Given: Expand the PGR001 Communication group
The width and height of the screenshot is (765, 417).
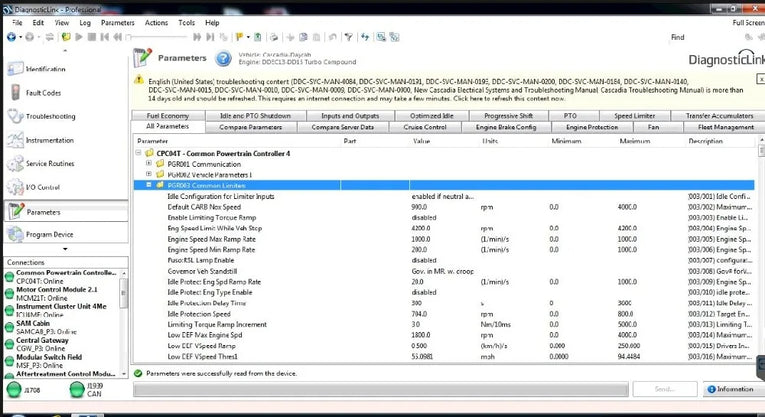Looking at the screenshot, I should 149,163.
